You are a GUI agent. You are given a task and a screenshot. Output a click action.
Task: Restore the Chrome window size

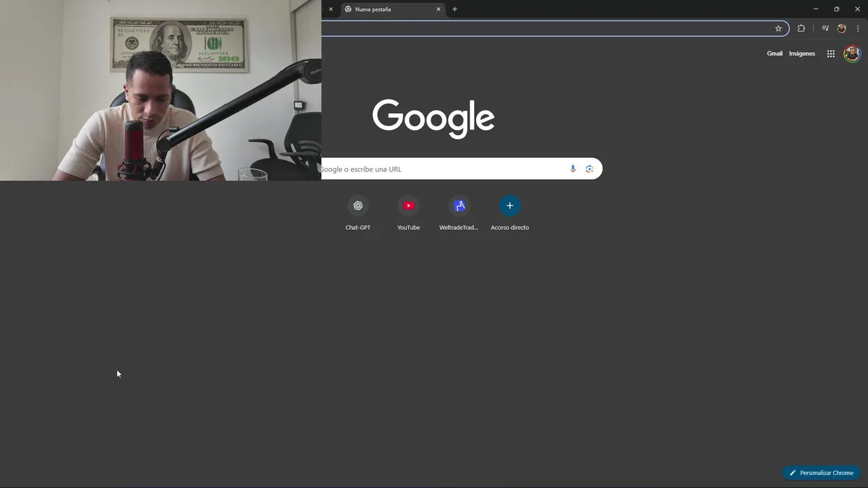(837, 9)
